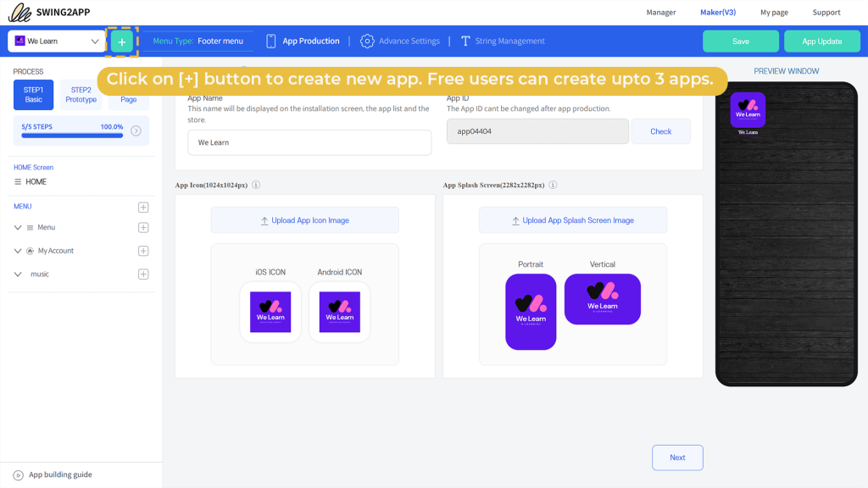The width and height of the screenshot is (868, 488).
Task: Switch to App Production tab
Action: tap(303, 41)
